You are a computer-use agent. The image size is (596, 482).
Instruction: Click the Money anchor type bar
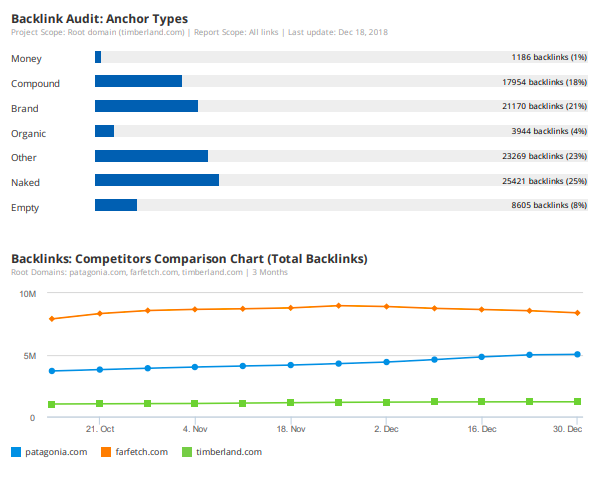click(x=98, y=57)
